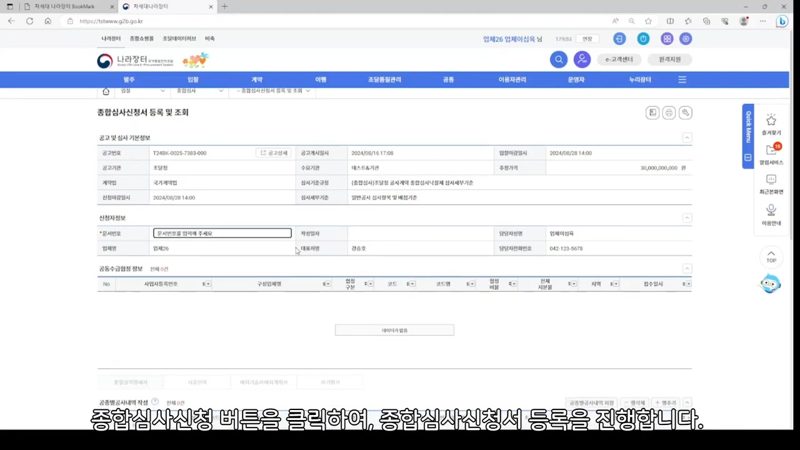Open the help question icon near 공종별공사내역 작성

coord(155,402)
